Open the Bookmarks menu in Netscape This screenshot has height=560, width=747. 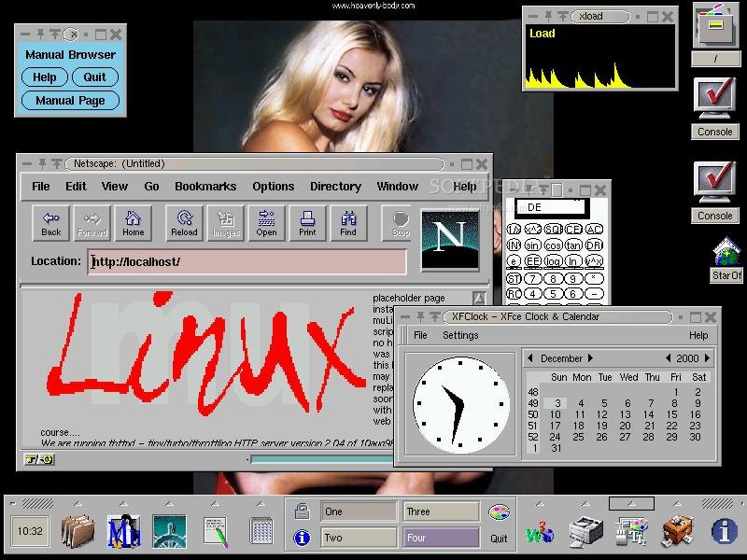click(205, 186)
